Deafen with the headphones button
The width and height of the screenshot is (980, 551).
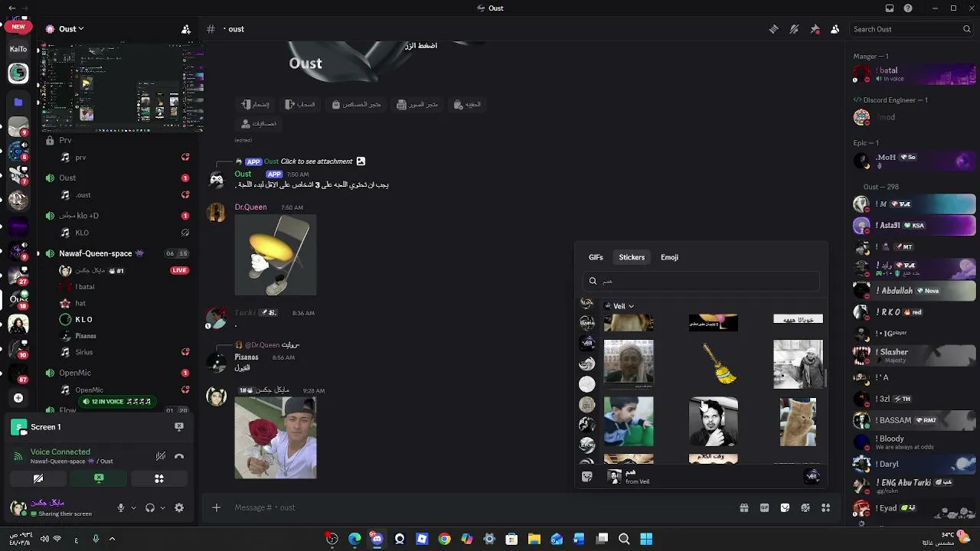coord(150,507)
